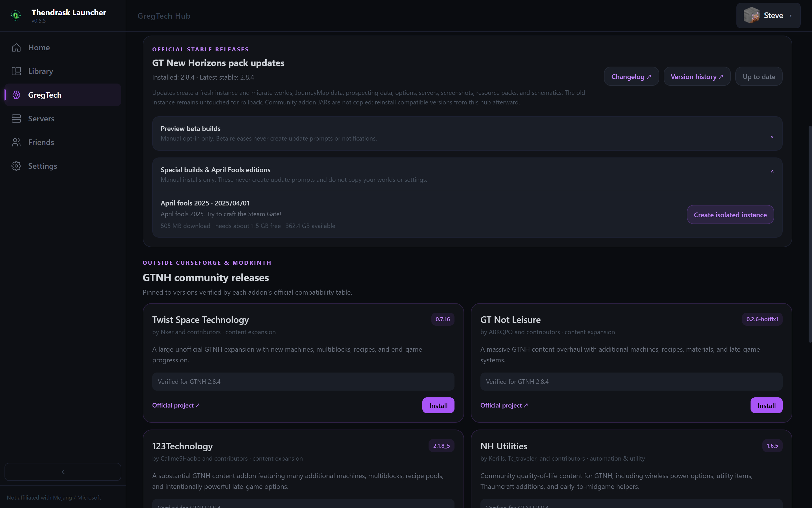Screen dimensions: 812x508
Task: Switch to Servers in the sidebar
Action: [63, 119]
